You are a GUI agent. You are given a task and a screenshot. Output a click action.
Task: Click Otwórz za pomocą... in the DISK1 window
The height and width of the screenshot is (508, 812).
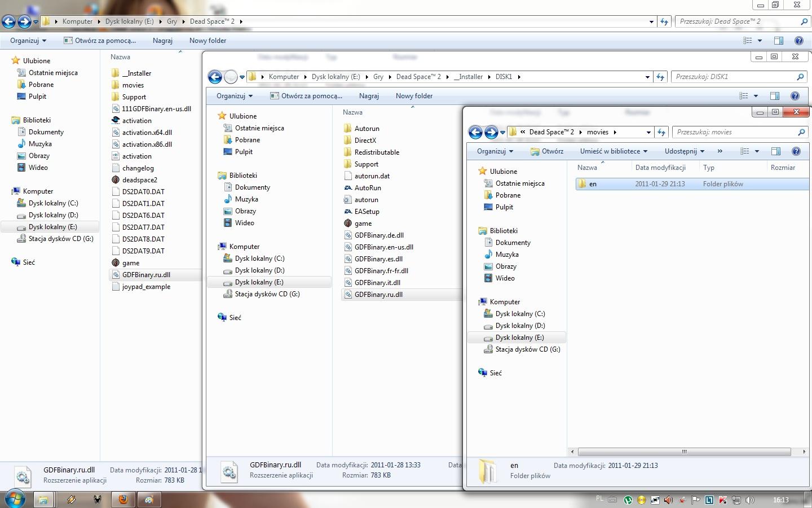tap(306, 96)
